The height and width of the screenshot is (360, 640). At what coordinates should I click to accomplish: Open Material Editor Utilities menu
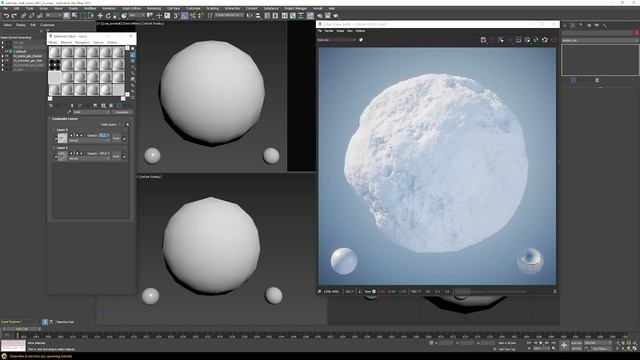[112, 42]
